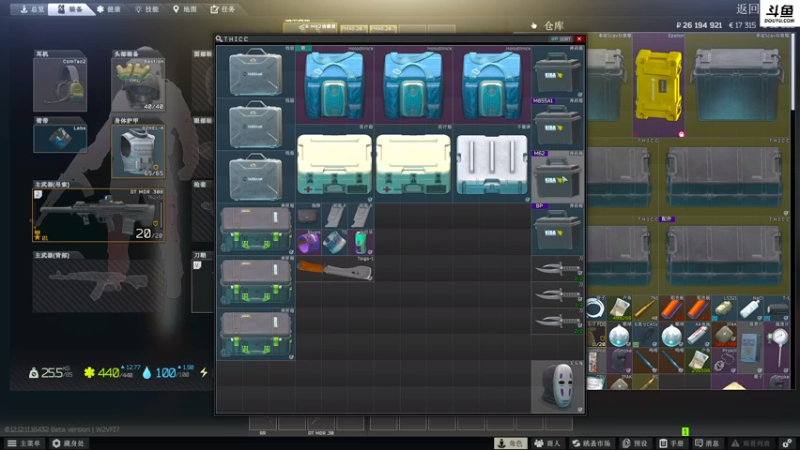Open the 健康 health tab
Screen dimensions: 800x450
tap(109, 9)
